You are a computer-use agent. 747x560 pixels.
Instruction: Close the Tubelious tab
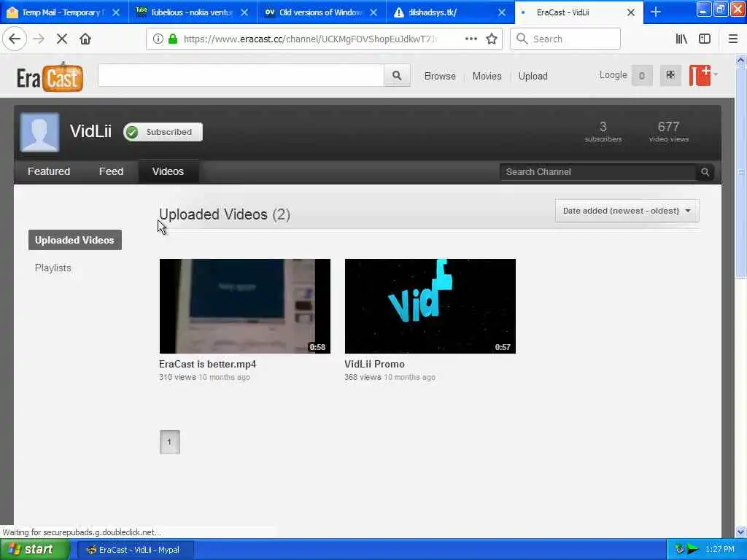point(244,12)
